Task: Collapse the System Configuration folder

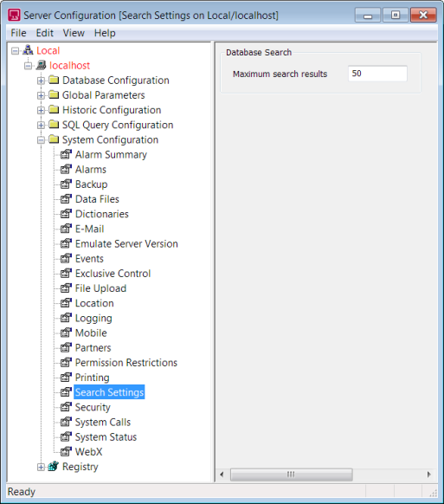Action: (x=41, y=139)
